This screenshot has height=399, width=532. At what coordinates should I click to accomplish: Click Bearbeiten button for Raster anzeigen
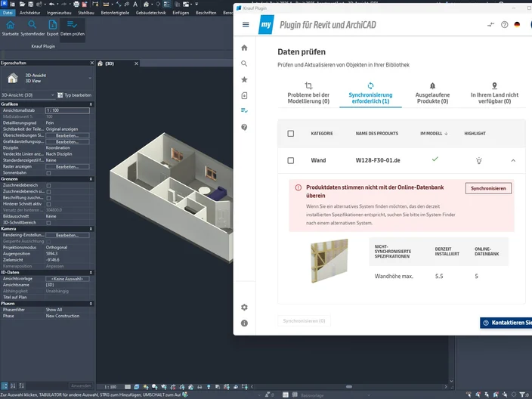pos(67,166)
